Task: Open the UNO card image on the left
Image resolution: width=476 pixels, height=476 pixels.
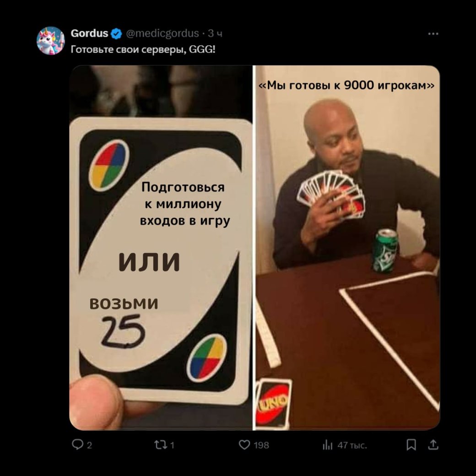Action: 161,248
